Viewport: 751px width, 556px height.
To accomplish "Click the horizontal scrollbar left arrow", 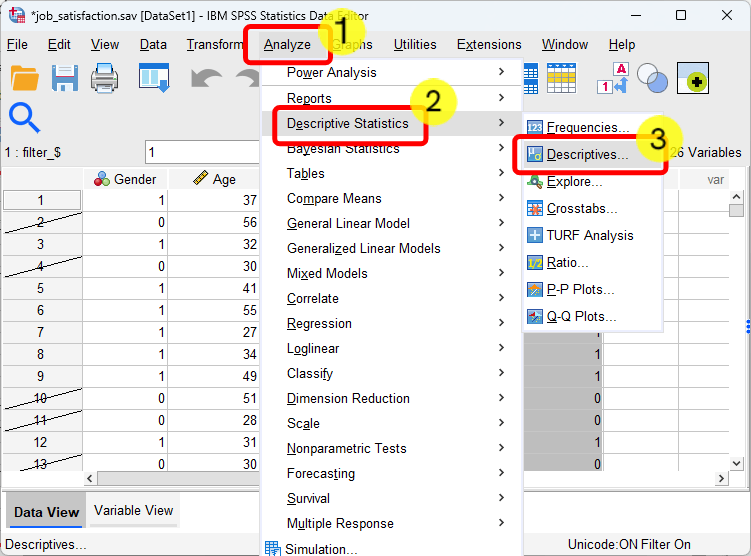I will [x=90, y=478].
